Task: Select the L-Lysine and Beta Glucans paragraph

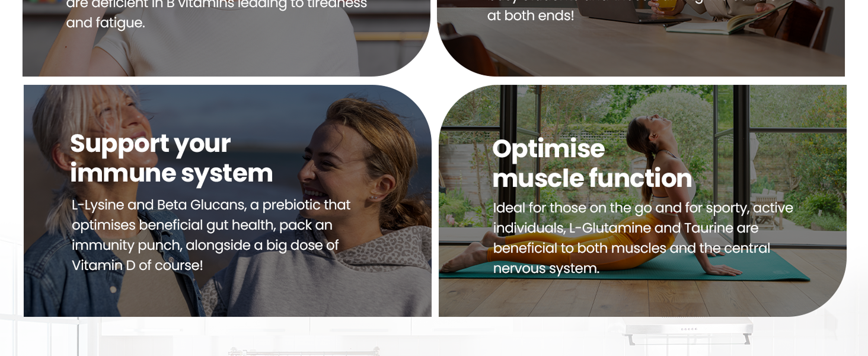Action: (211, 235)
